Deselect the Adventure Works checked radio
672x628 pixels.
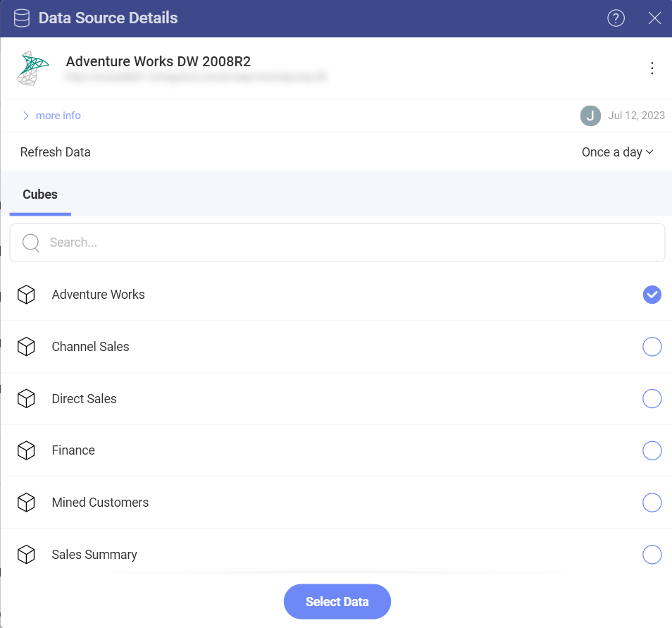[x=652, y=295]
